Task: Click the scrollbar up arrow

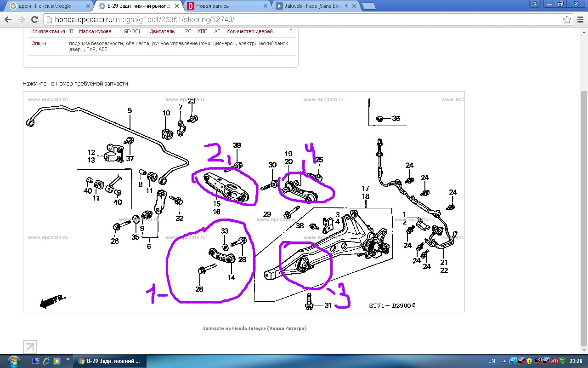Action: point(584,31)
